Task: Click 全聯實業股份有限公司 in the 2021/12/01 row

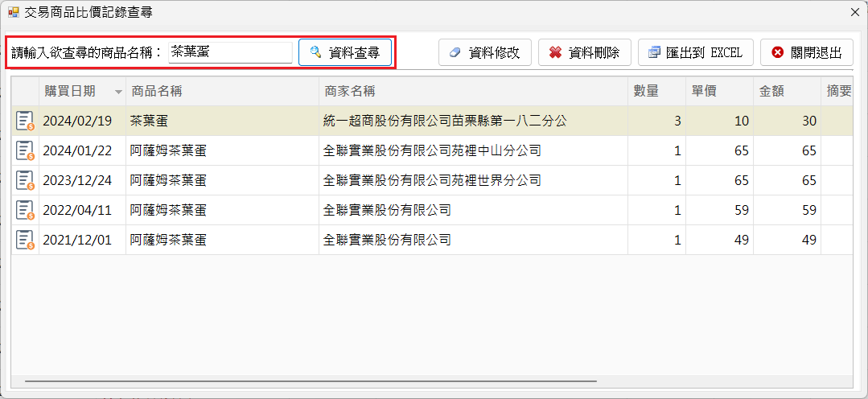Action: (473, 241)
